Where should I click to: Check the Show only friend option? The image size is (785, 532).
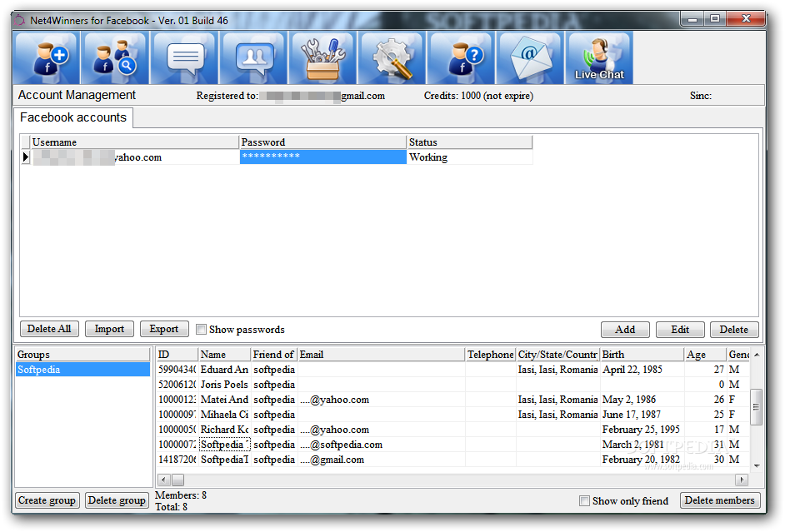(584, 500)
